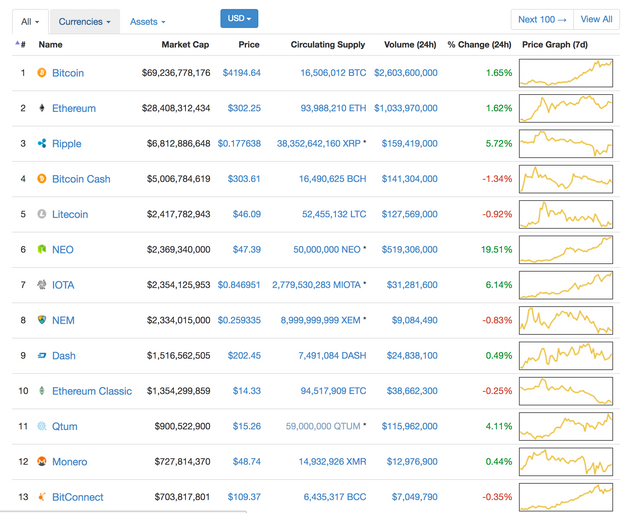Click Ripple price $0.177638
This screenshot has width=640, height=513.
pos(239,143)
